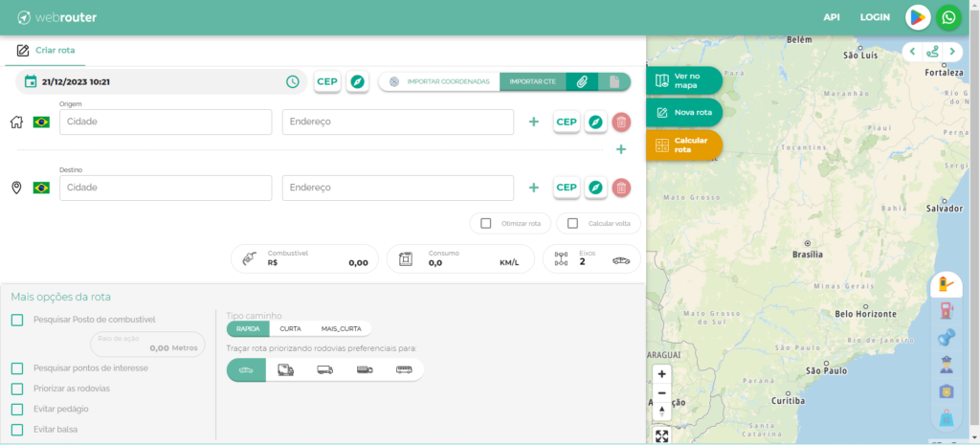Open the WhatsApp contact icon
Screen dimensions: 980x445
tap(948, 17)
